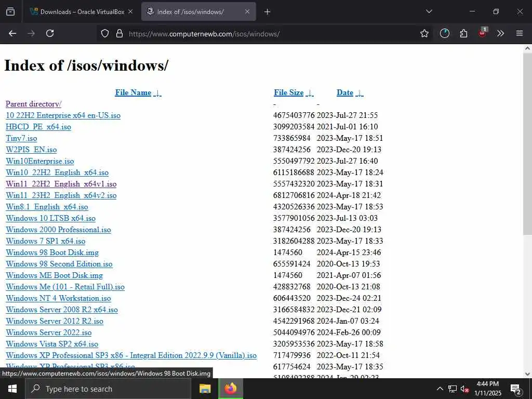Download Windows Me (101 - Retail Full).iso
Image resolution: width=532 pixels, height=399 pixels.
pos(65,287)
